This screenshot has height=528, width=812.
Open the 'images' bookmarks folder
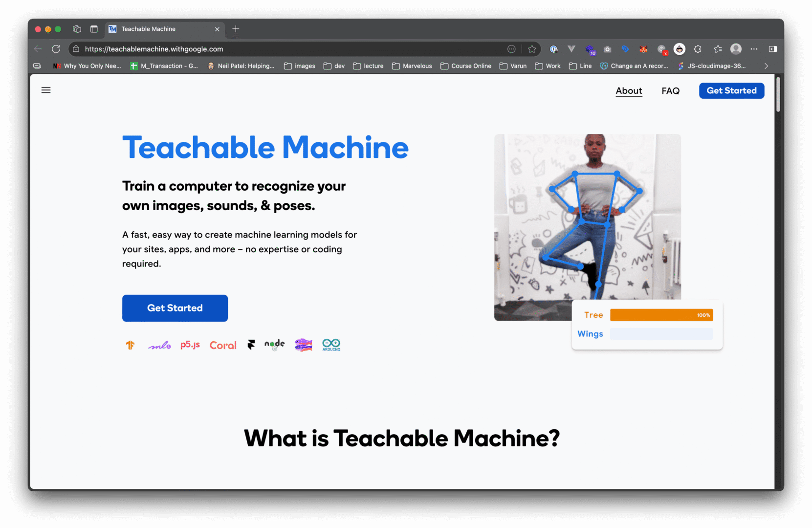(x=299, y=66)
